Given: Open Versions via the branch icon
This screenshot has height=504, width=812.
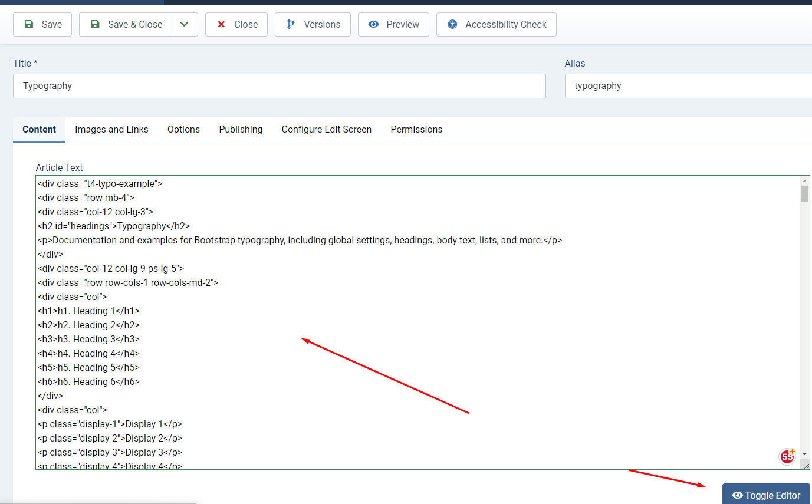Looking at the screenshot, I should coord(291,25).
